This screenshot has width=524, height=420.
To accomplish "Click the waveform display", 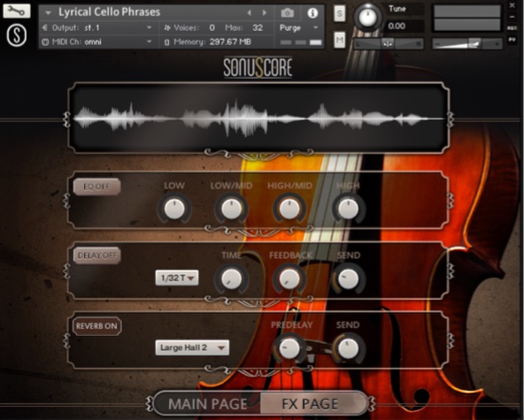I will (x=258, y=118).
